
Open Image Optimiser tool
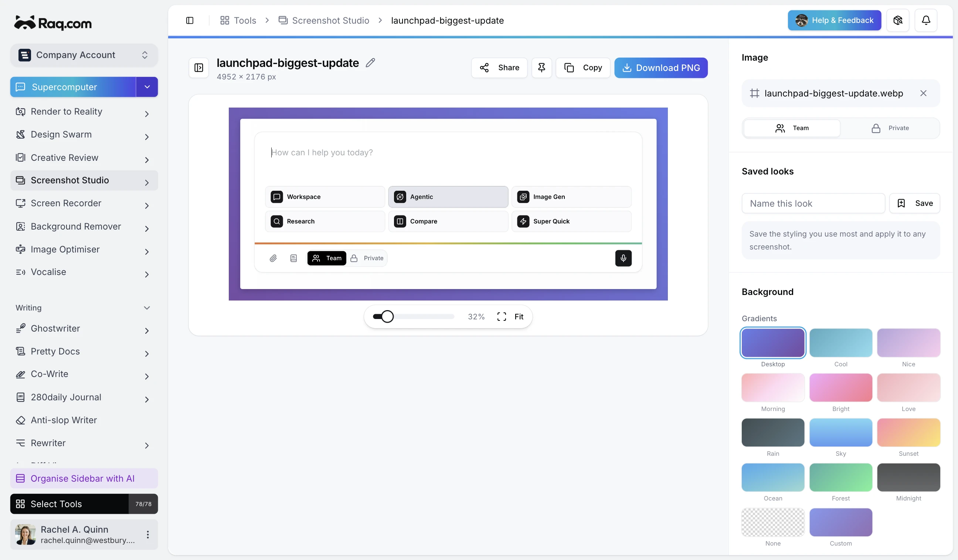click(x=84, y=250)
